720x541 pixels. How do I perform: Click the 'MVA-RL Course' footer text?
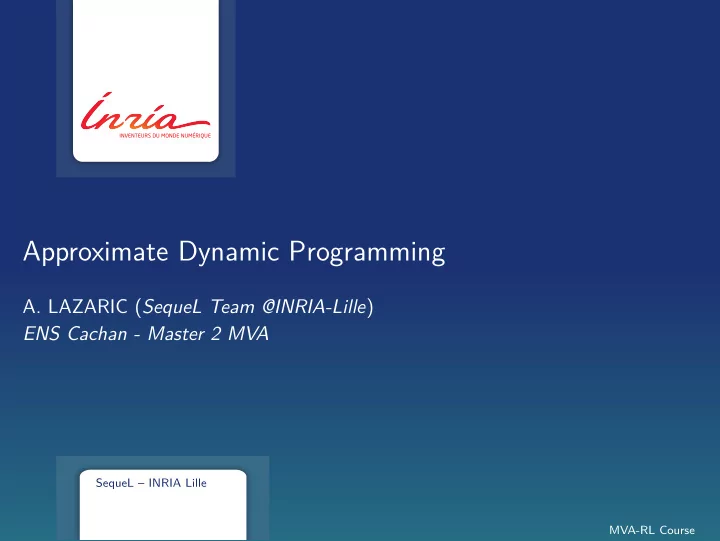[652, 530]
